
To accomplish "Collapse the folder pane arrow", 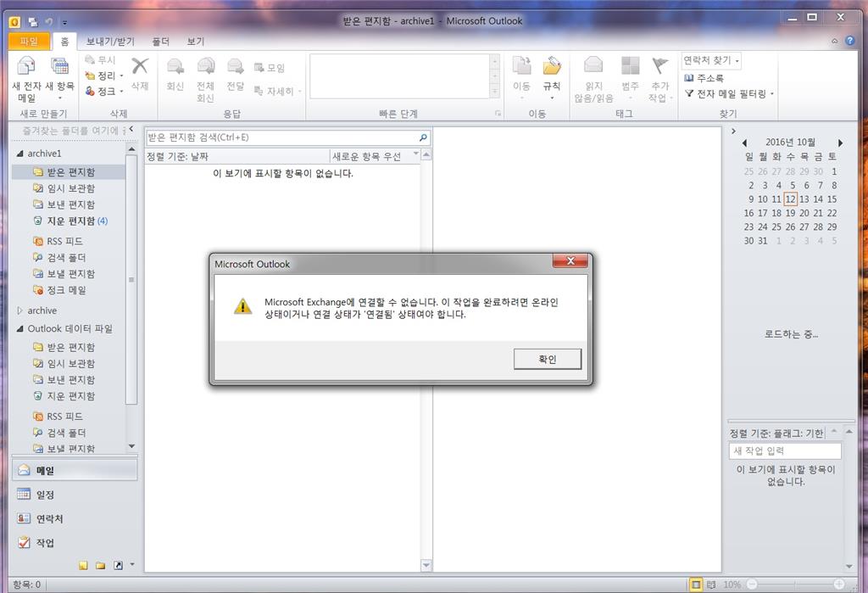I will (x=131, y=129).
